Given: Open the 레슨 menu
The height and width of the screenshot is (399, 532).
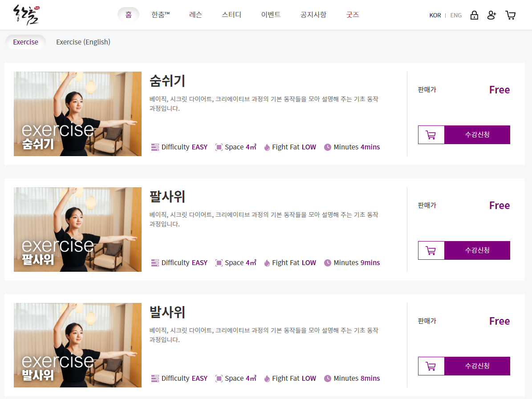Looking at the screenshot, I should 195,15.
